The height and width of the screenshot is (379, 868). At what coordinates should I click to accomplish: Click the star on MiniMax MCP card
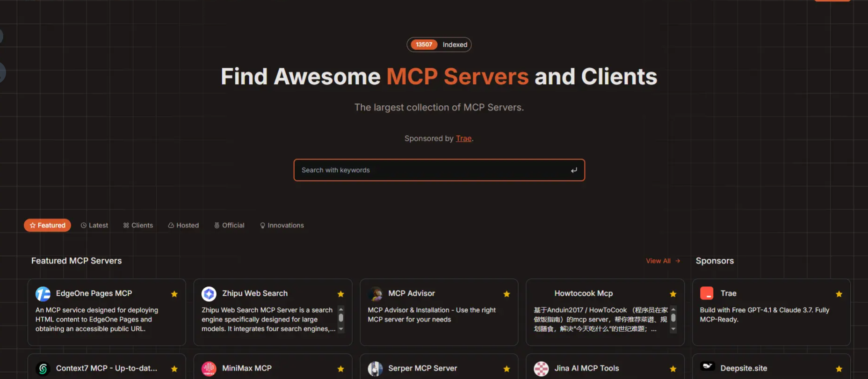(x=340, y=369)
